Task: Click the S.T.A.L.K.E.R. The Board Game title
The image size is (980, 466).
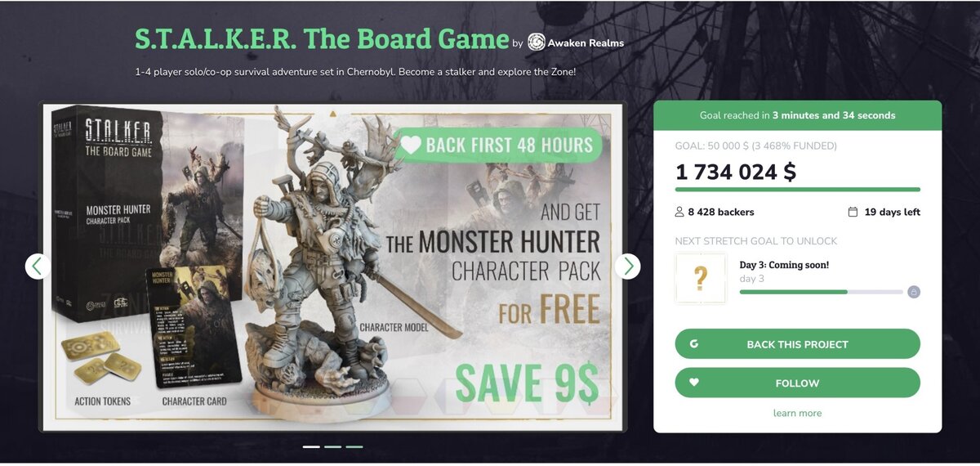Action: coord(322,38)
